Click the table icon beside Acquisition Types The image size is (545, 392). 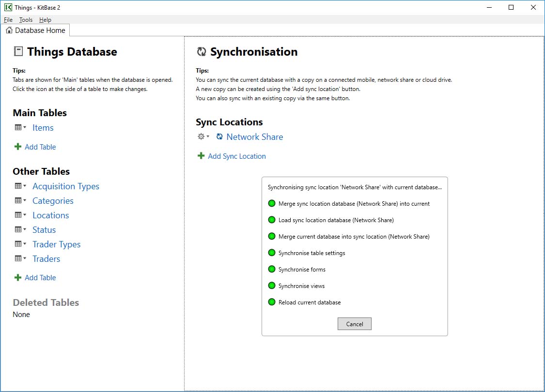18,186
